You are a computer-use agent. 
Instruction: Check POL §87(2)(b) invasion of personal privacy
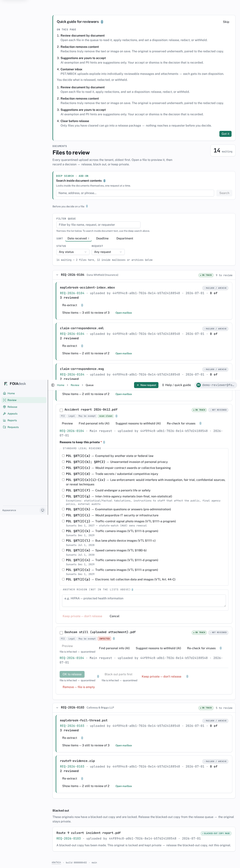click(x=63, y=462)
